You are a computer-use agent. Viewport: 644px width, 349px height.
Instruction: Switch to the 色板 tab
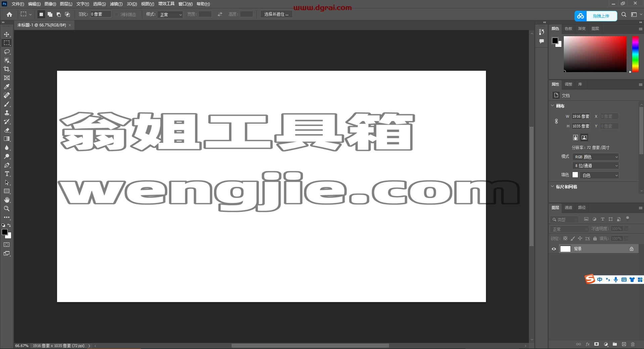(568, 29)
